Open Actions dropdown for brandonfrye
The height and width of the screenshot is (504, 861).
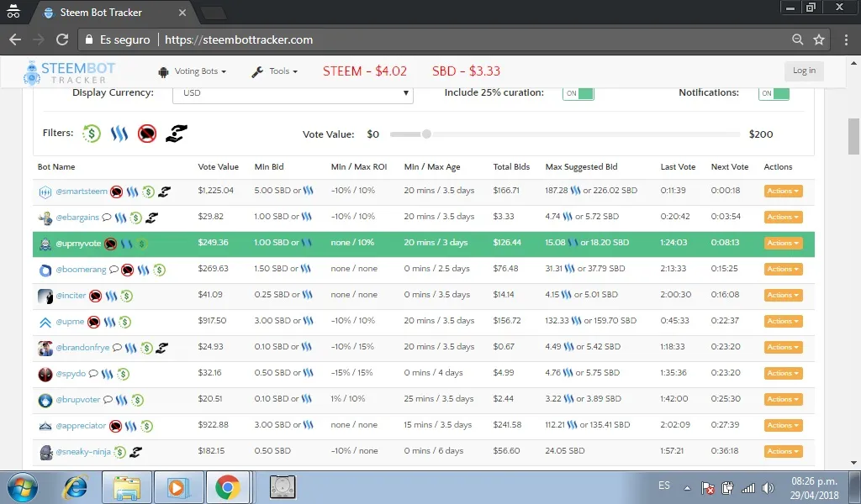(x=783, y=347)
